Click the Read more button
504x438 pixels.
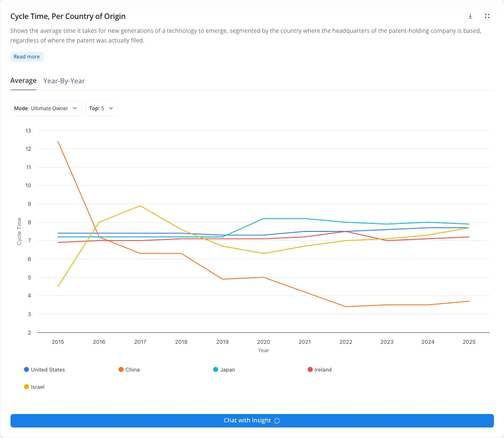(x=26, y=57)
